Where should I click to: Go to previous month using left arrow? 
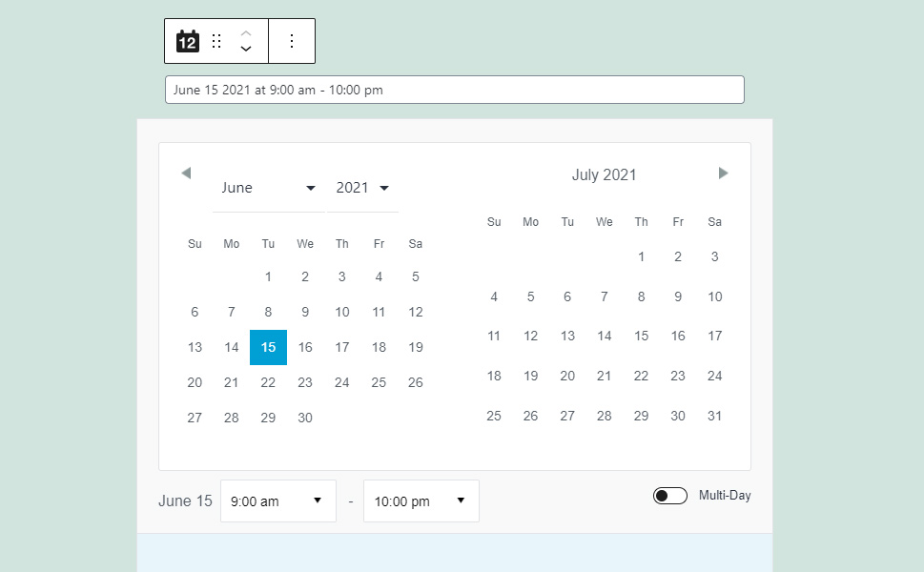(186, 173)
